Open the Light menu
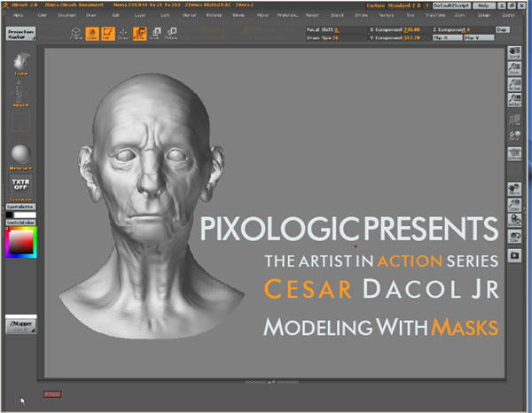Viewport: 532px width, 413px height. (165, 15)
